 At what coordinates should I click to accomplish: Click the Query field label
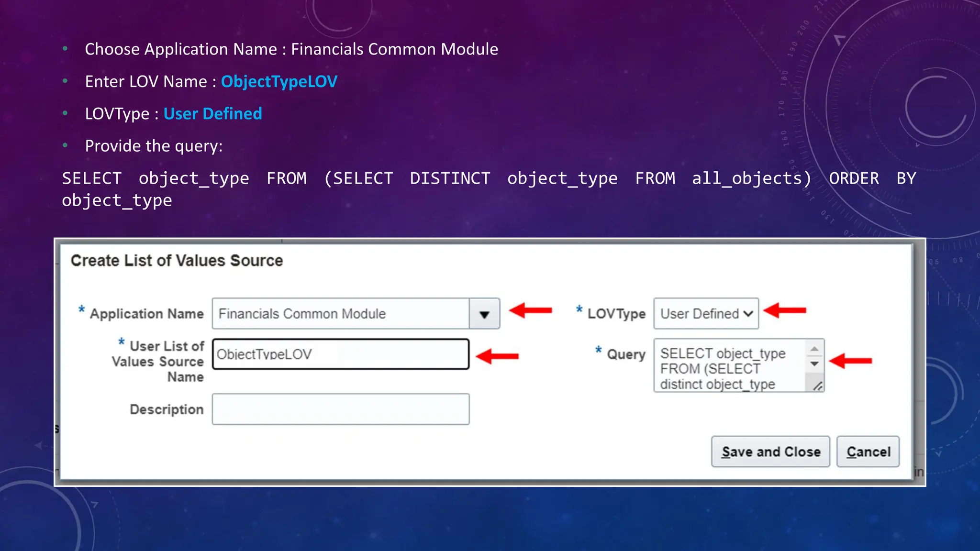point(626,354)
